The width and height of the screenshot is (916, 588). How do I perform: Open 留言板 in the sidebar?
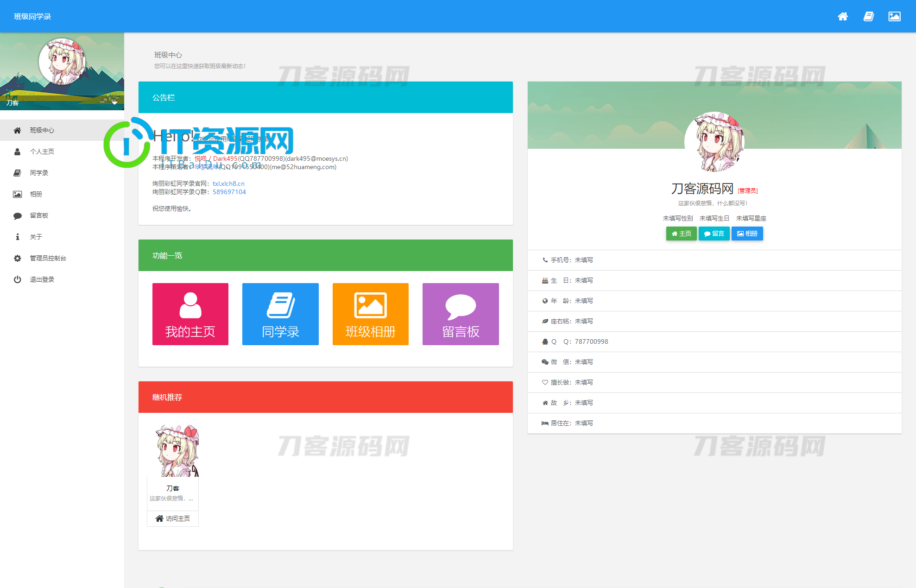tap(62, 215)
